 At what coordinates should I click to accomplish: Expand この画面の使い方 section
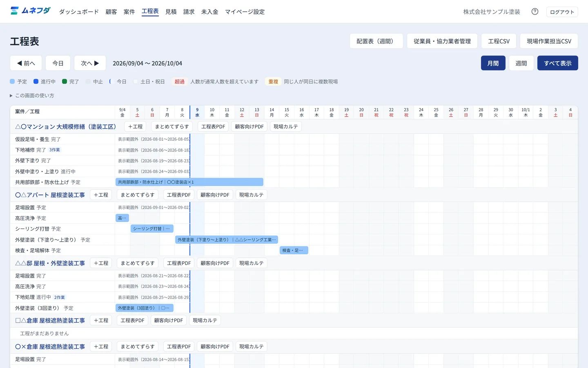32,96
